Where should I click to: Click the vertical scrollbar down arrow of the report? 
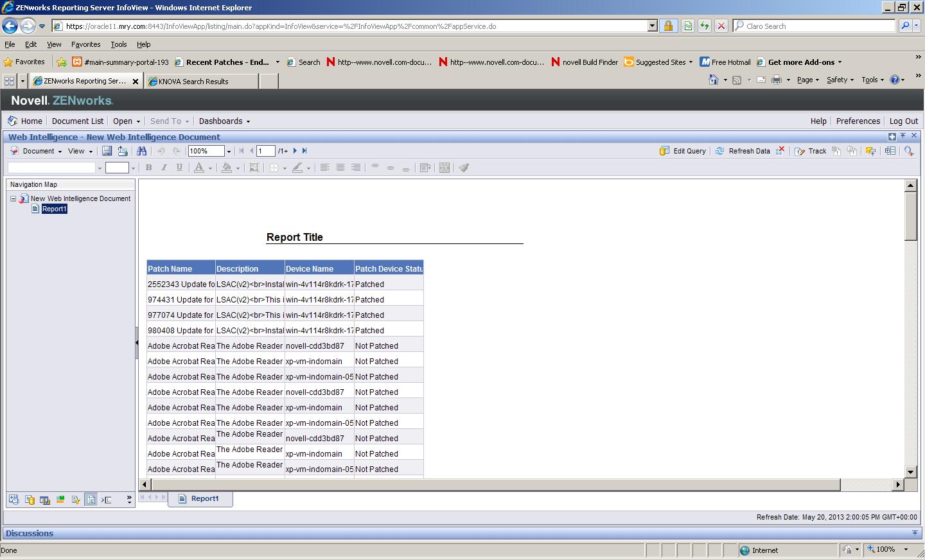pos(910,472)
